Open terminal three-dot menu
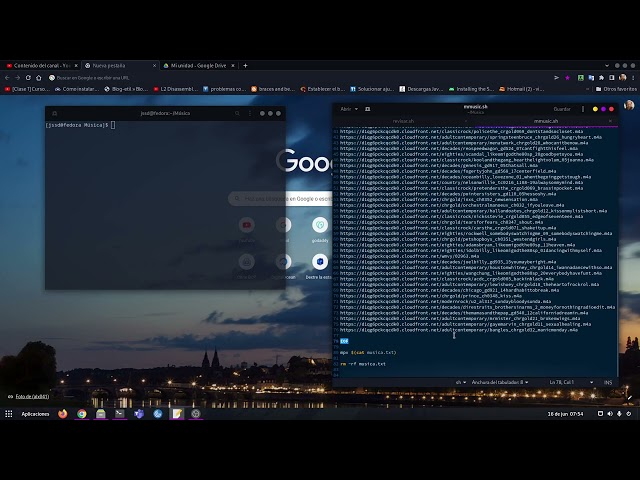640x480 pixels. [x=250, y=113]
